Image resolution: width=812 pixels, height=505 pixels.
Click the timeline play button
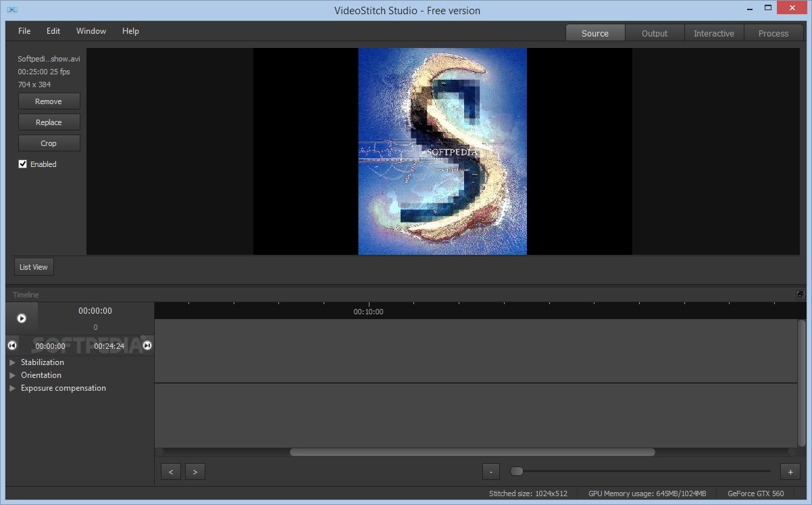(21, 318)
